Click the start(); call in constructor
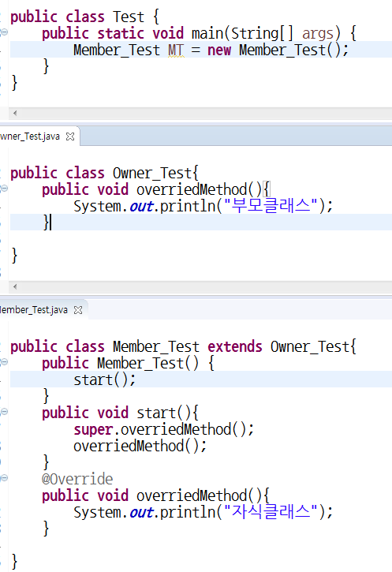The image size is (392, 572). [x=105, y=379]
